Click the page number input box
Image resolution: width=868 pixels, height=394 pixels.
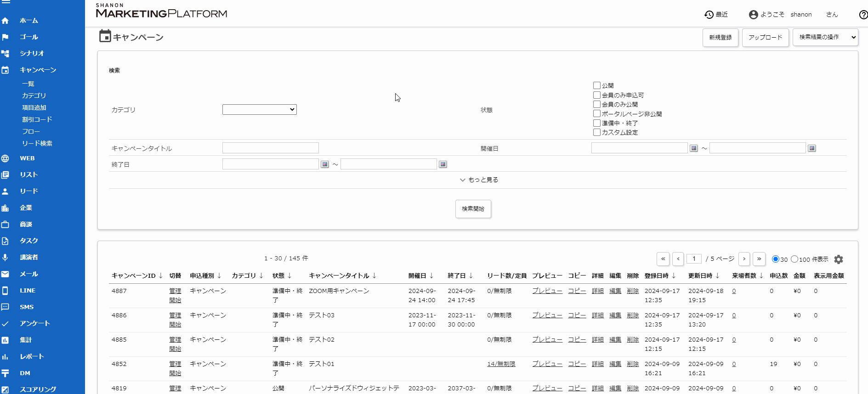[694, 259]
